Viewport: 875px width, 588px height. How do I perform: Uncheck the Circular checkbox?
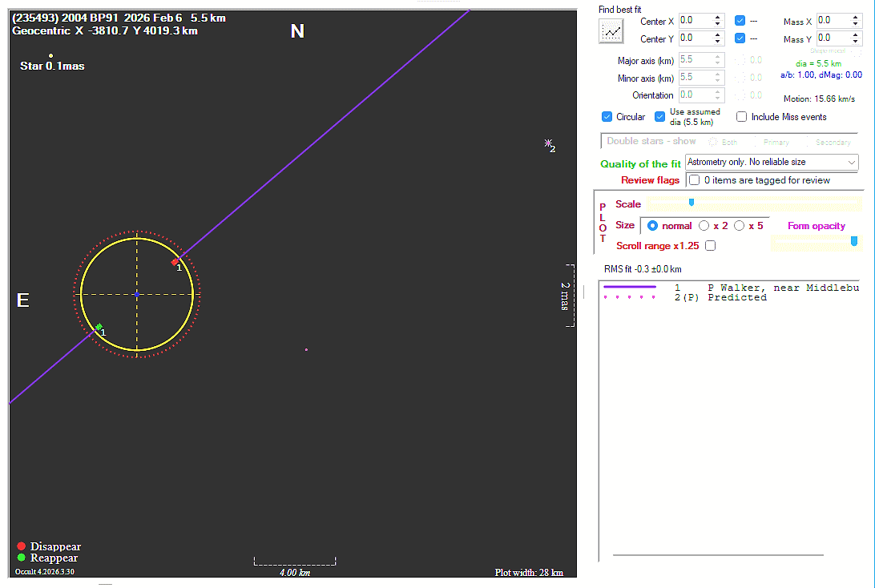(x=607, y=117)
